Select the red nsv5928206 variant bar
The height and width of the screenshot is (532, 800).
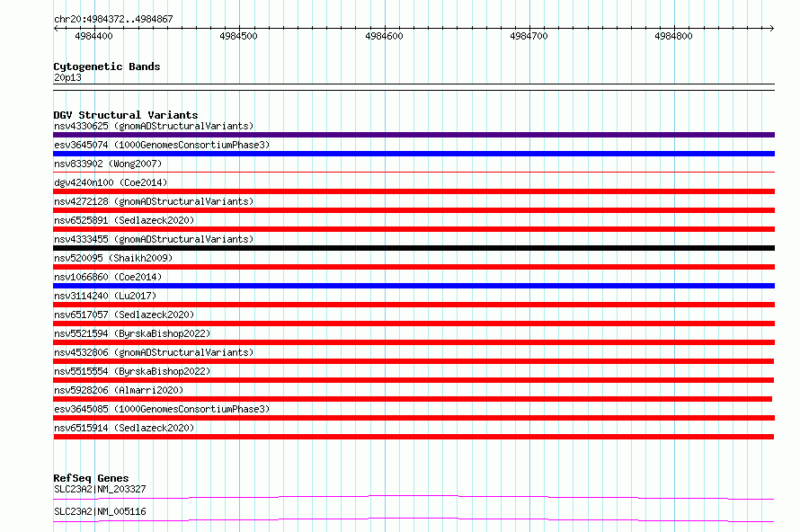tap(413, 399)
